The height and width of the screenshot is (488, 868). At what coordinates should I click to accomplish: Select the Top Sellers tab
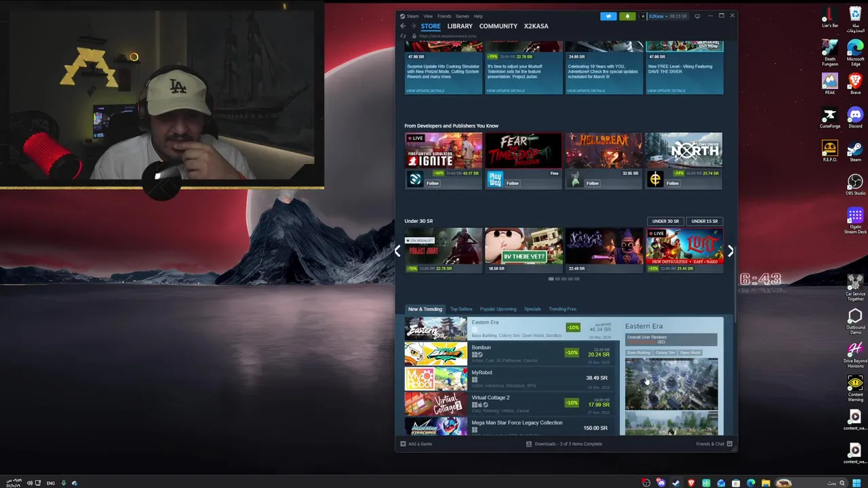pyautogui.click(x=461, y=309)
